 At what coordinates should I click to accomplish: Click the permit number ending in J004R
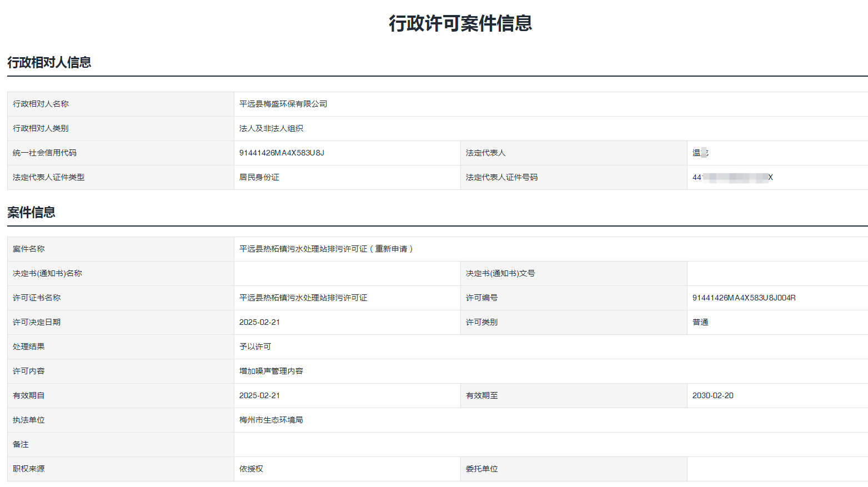[744, 298]
